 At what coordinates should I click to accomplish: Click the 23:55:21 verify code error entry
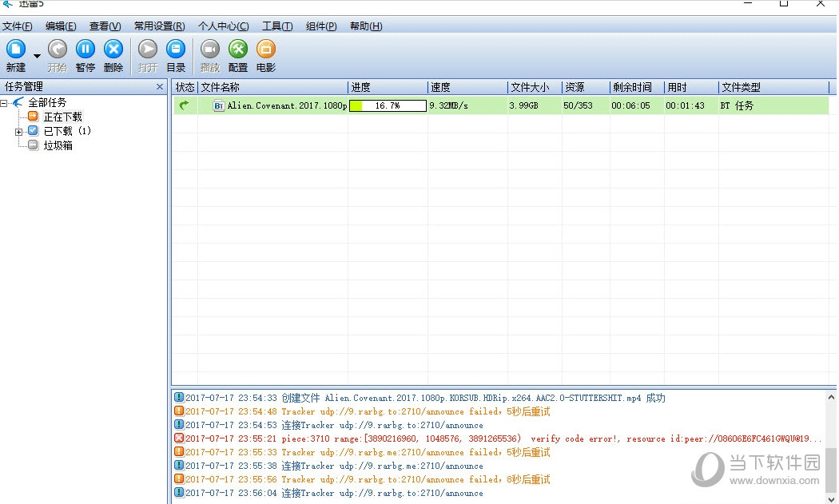503,439
